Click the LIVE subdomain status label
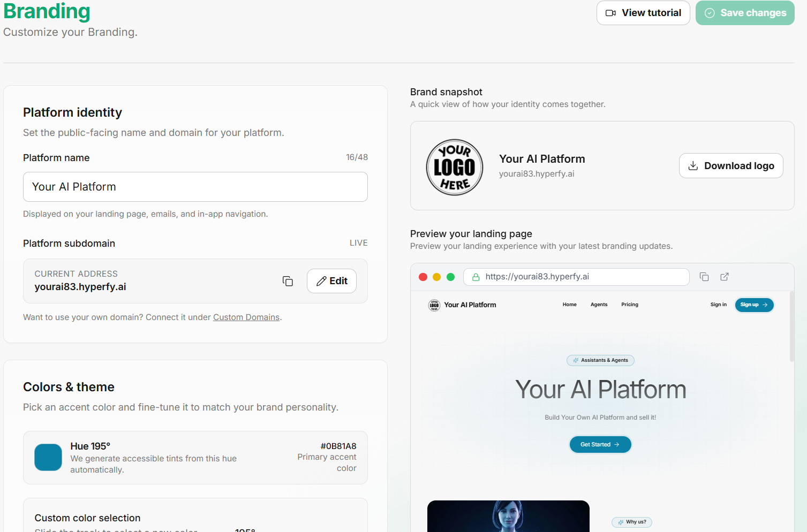This screenshot has height=532, width=807. tap(359, 243)
